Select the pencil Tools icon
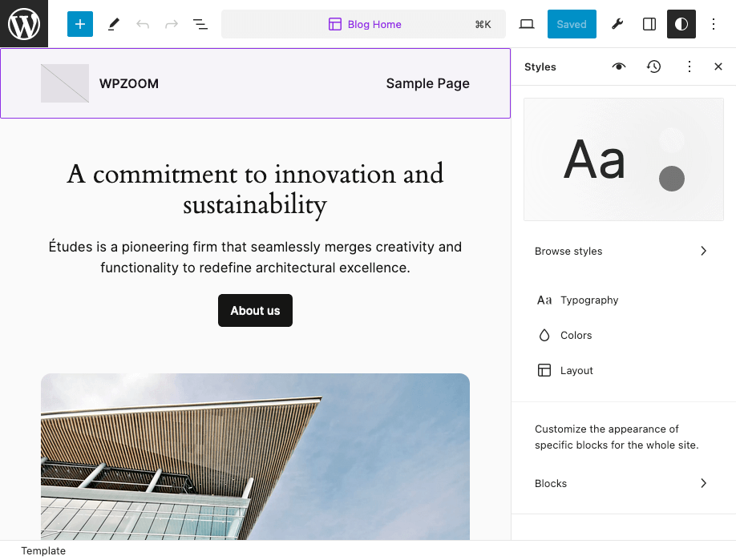 pos(113,24)
